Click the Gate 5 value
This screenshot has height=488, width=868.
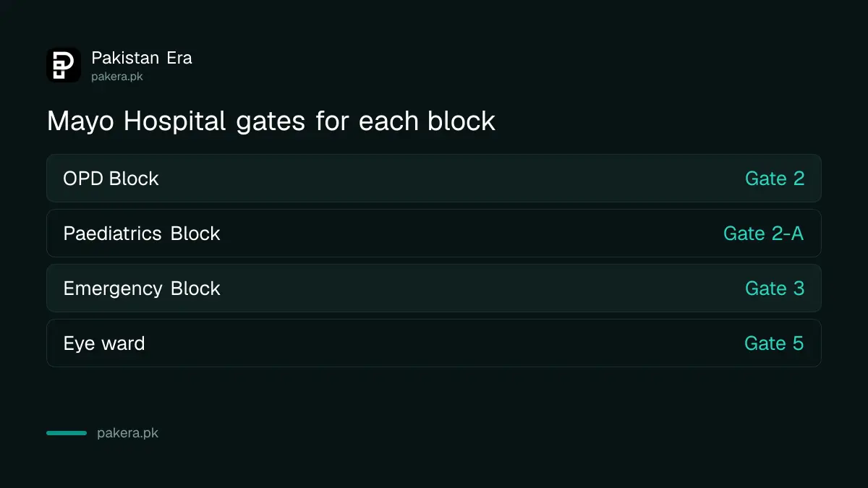(774, 343)
